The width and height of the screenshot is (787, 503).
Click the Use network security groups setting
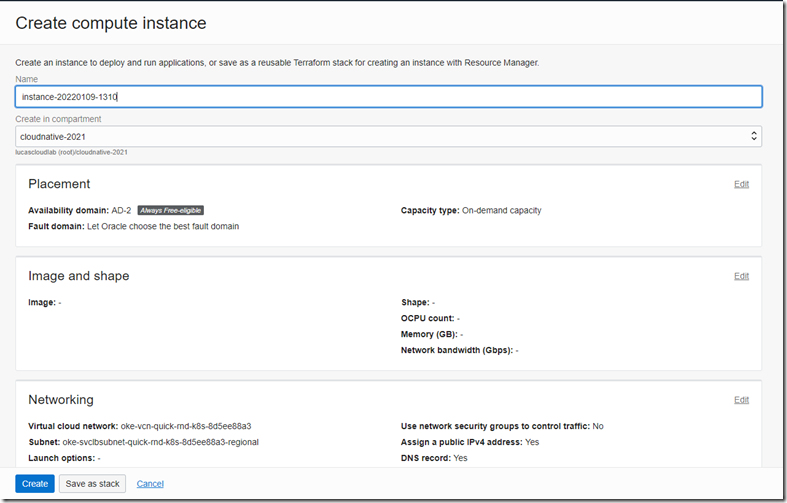click(501, 426)
